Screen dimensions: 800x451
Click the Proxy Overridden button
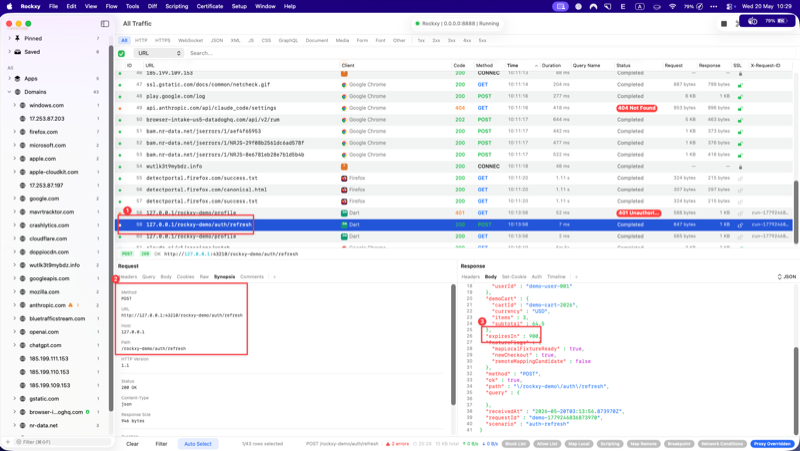[x=772, y=444]
